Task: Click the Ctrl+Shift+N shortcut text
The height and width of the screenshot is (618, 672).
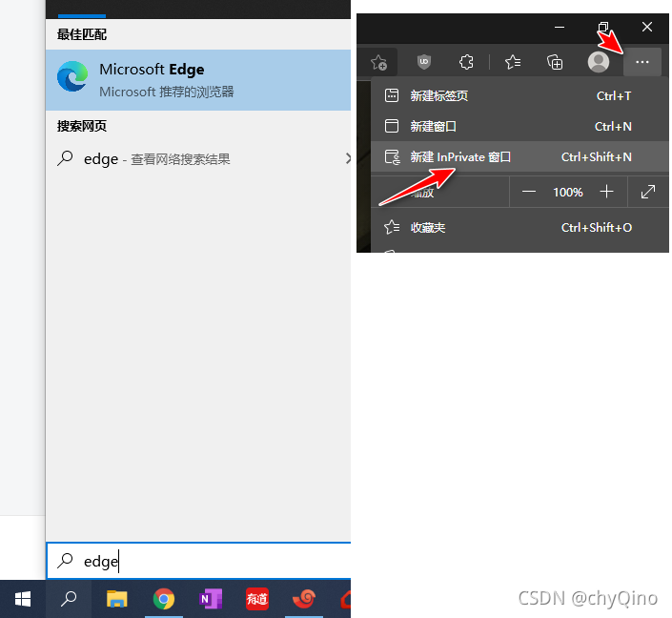Action: click(596, 157)
